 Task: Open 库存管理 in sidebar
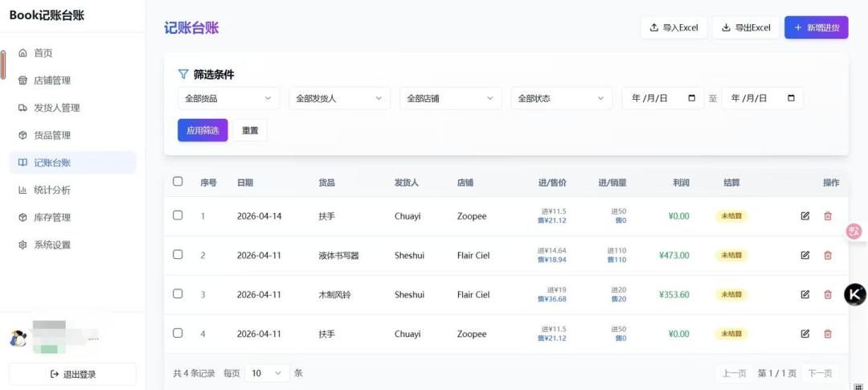coord(72,217)
